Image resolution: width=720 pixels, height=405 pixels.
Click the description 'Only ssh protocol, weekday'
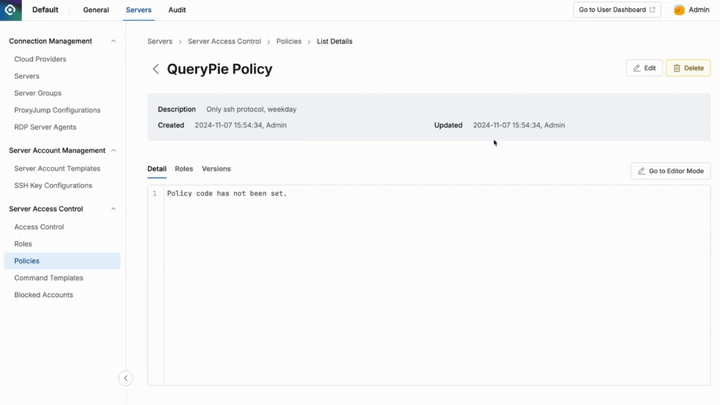pos(251,109)
